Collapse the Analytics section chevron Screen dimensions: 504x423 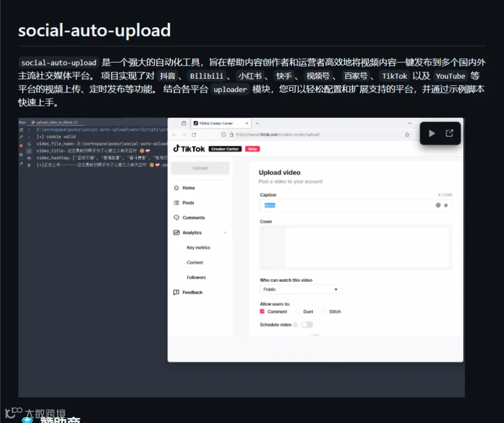click(225, 233)
